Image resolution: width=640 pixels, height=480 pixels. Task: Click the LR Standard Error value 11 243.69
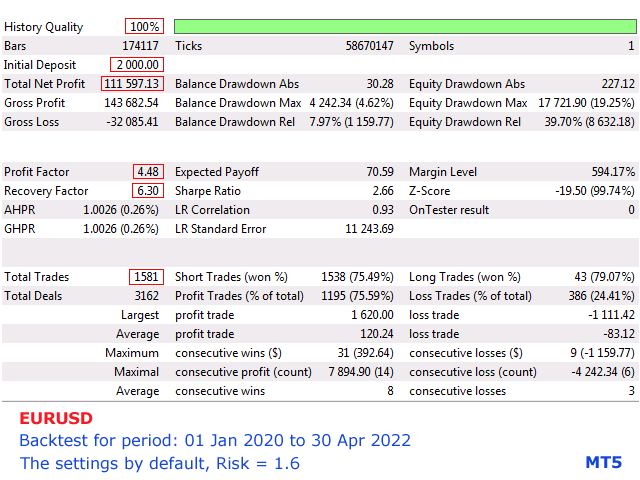369,229
